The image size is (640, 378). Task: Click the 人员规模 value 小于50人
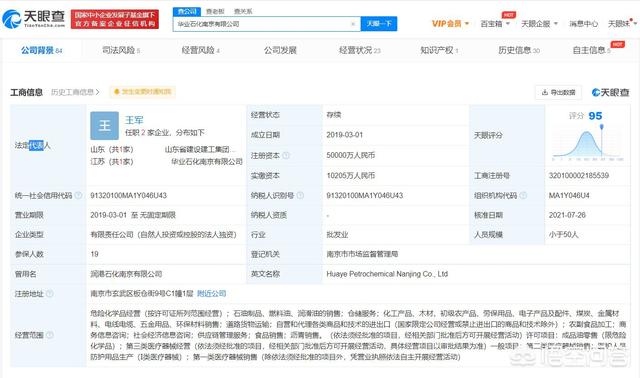[563, 235]
